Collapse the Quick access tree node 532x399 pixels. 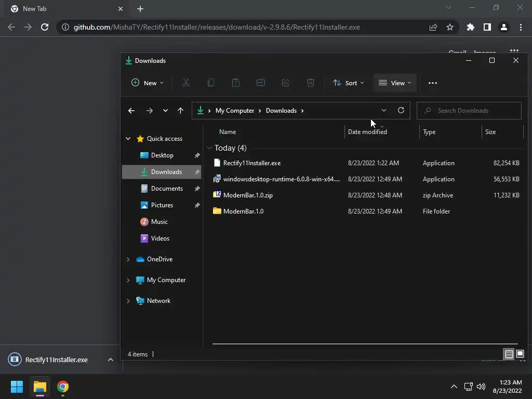click(128, 138)
